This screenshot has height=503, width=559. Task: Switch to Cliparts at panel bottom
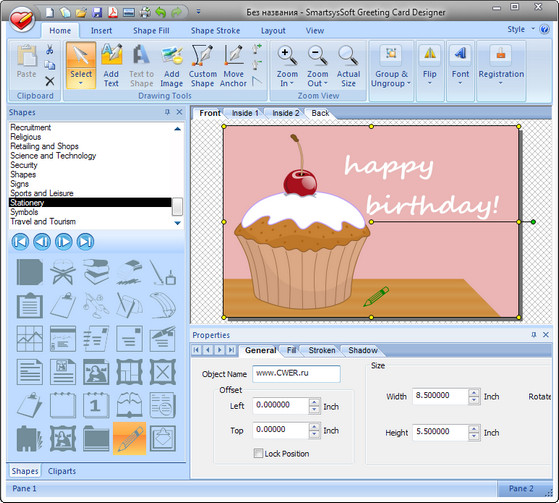tap(62, 471)
